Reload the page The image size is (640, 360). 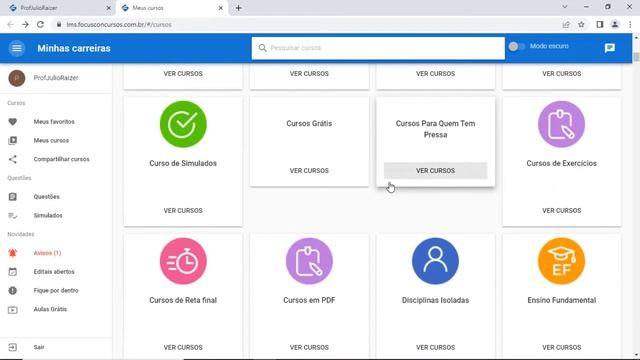coord(40,24)
